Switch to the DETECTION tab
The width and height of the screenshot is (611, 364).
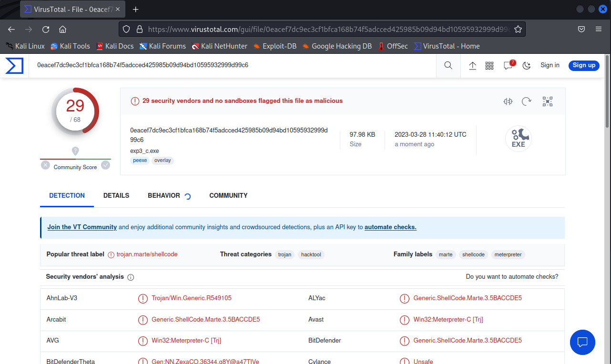[67, 195]
